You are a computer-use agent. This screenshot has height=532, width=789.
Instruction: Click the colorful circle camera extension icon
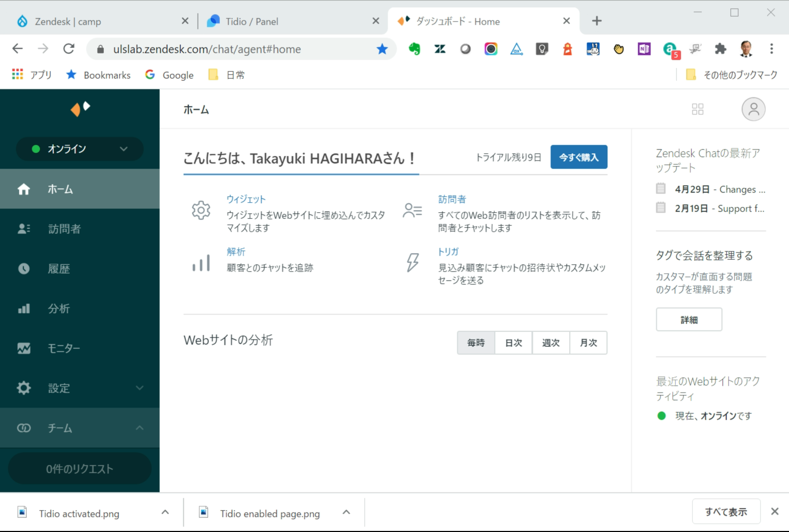click(x=491, y=49)
